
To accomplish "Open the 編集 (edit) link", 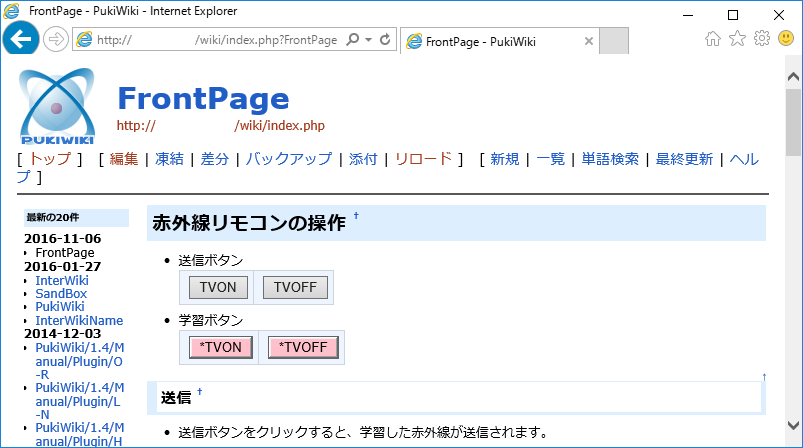I will pyautogui.click(x=124, y=159).
